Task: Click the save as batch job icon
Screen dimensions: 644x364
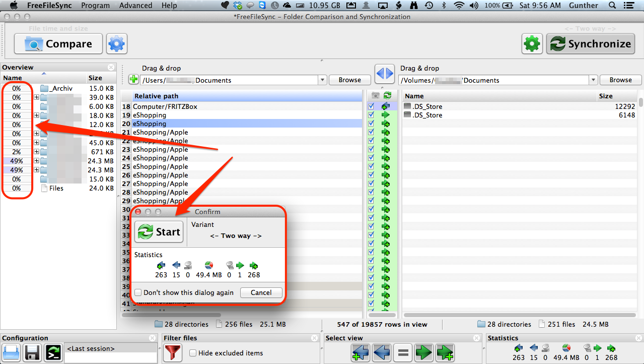Action: [53, 352]
